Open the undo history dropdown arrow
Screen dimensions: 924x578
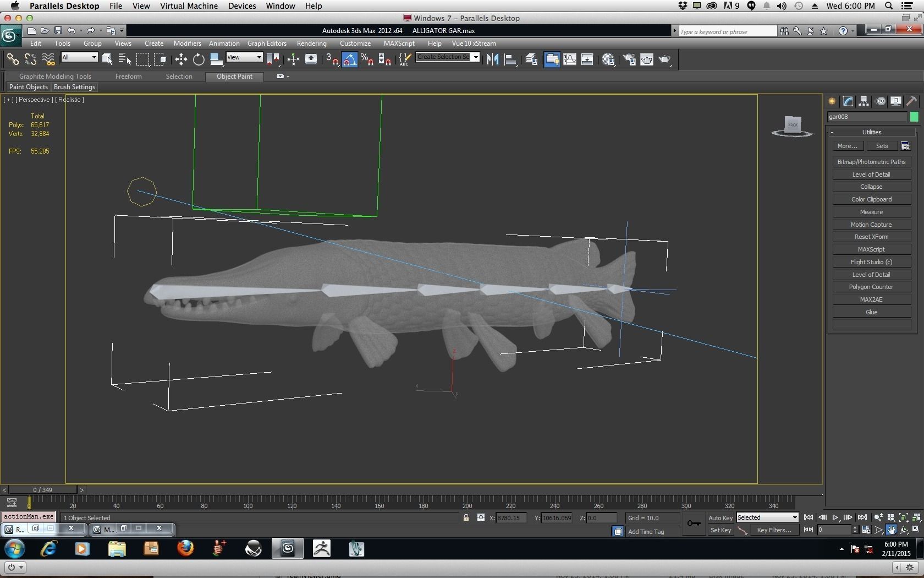click(x=81, y=31)
